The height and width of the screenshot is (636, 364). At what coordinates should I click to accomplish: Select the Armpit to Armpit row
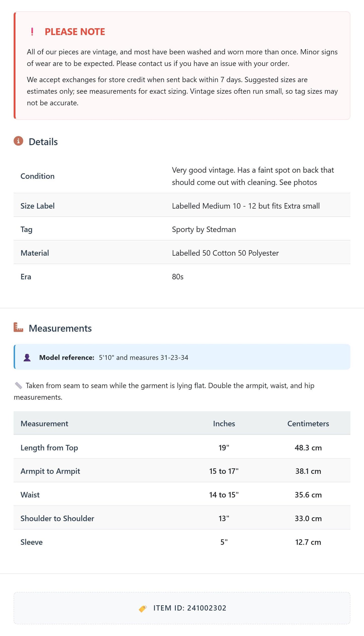click(x=182, y=471)
